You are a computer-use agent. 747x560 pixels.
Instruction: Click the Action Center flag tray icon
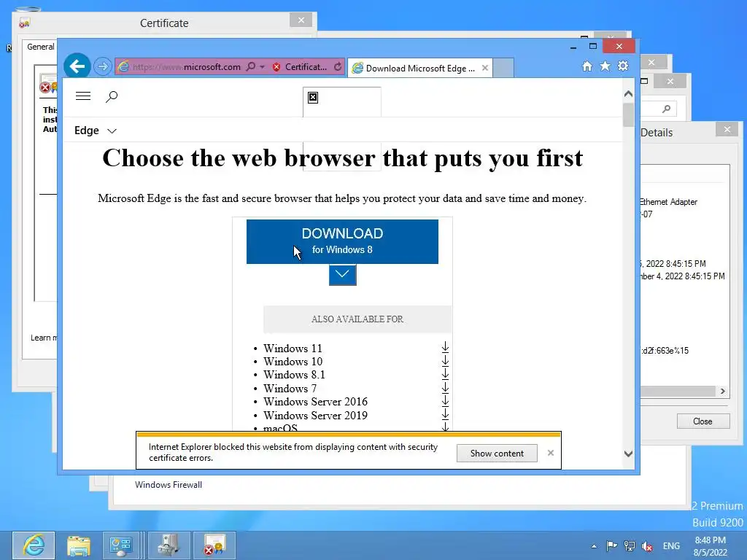612,545
